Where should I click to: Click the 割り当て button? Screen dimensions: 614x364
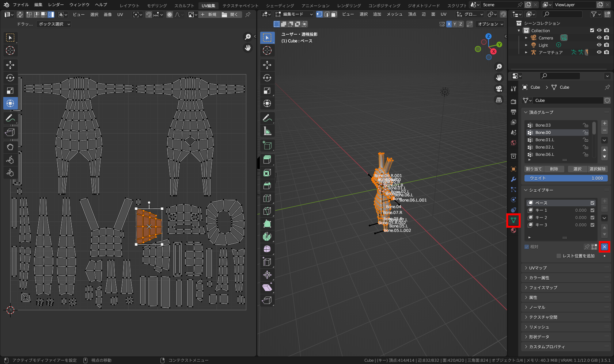pyautogui.click(x=534, y=169)
